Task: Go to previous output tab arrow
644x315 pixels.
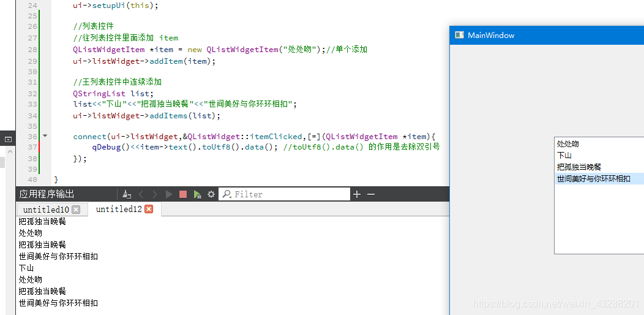Action: pyautogui.click(x=141, y=194)
